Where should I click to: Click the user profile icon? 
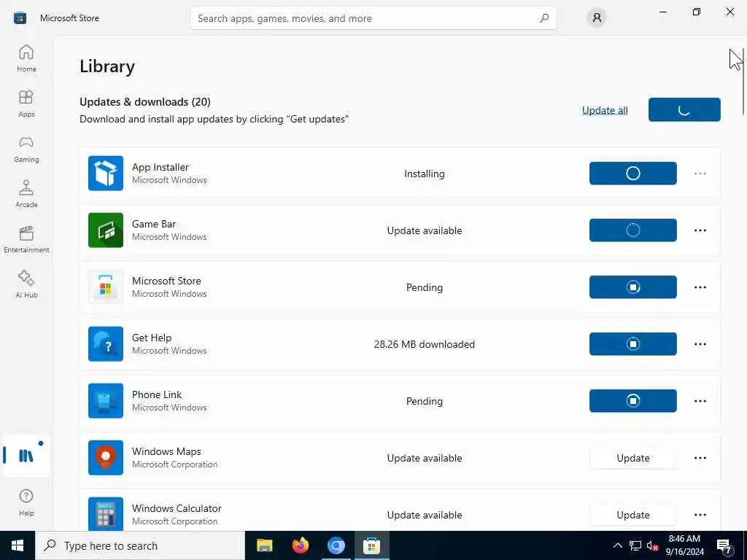[x=597, y=18]
